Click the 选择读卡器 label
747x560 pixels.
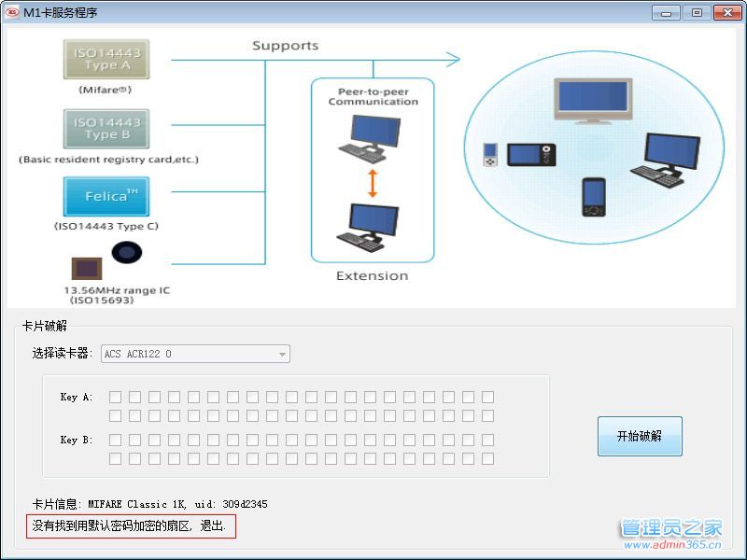pyautogui.click(x=62, y=354)
